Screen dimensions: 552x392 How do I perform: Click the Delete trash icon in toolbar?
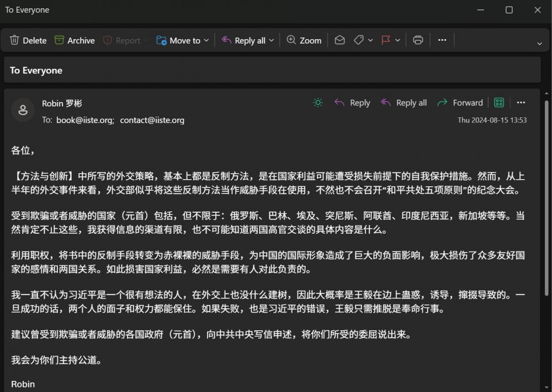(15, 40)
